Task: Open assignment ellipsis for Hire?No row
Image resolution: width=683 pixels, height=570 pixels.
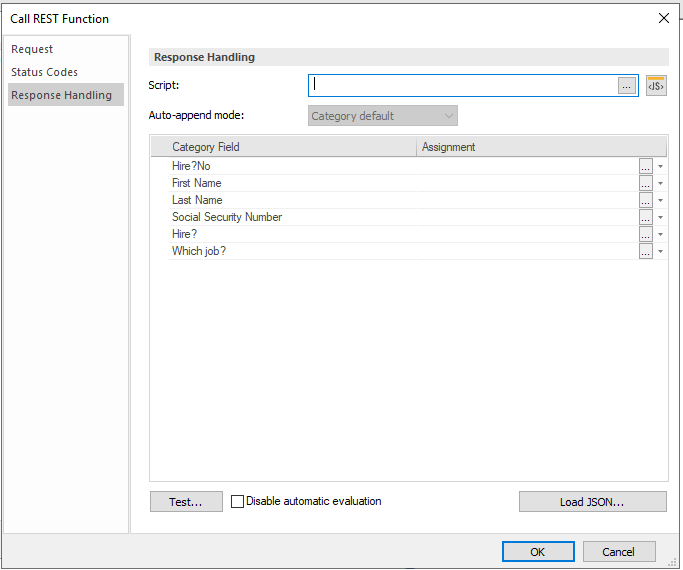Action: tap(646, 166)
